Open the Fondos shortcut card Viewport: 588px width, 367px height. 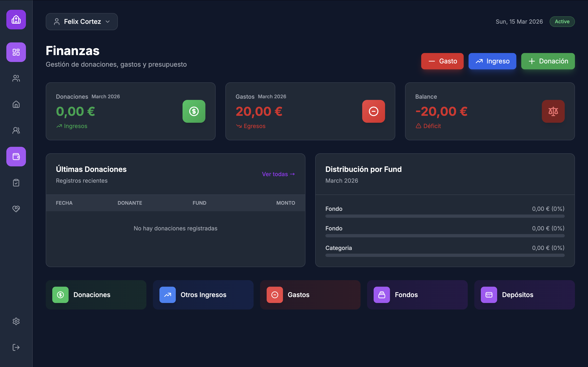point(417,295)
